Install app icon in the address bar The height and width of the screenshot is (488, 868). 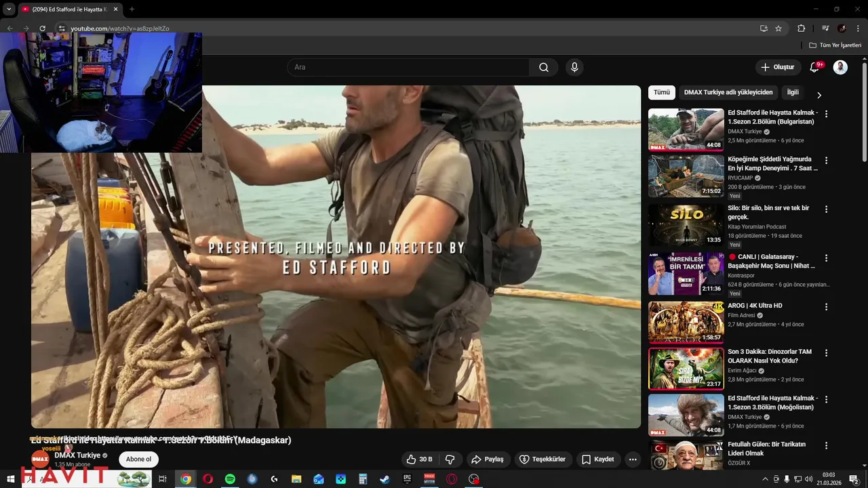pyautogui.click(x=764, y=28)
